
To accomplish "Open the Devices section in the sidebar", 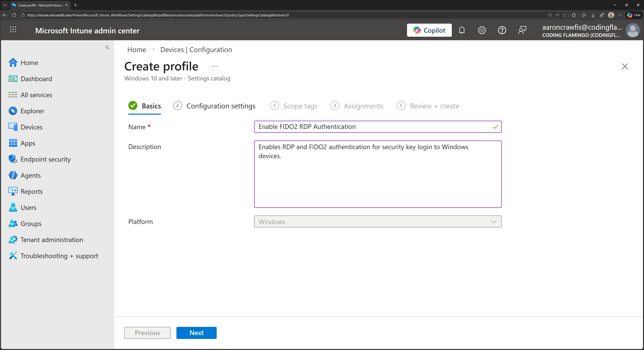I will (32, 127).
